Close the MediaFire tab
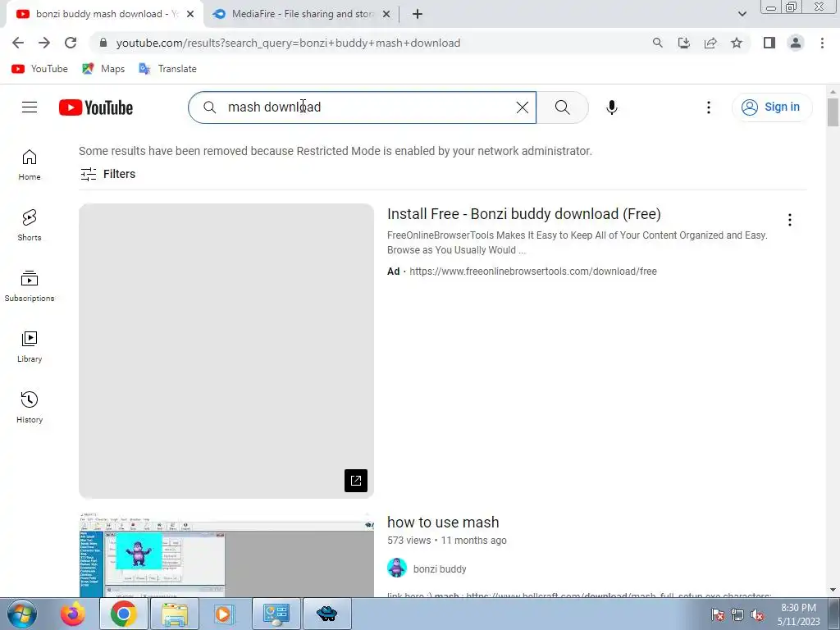This screenshot has height=630, width=840. click(386, 15)
